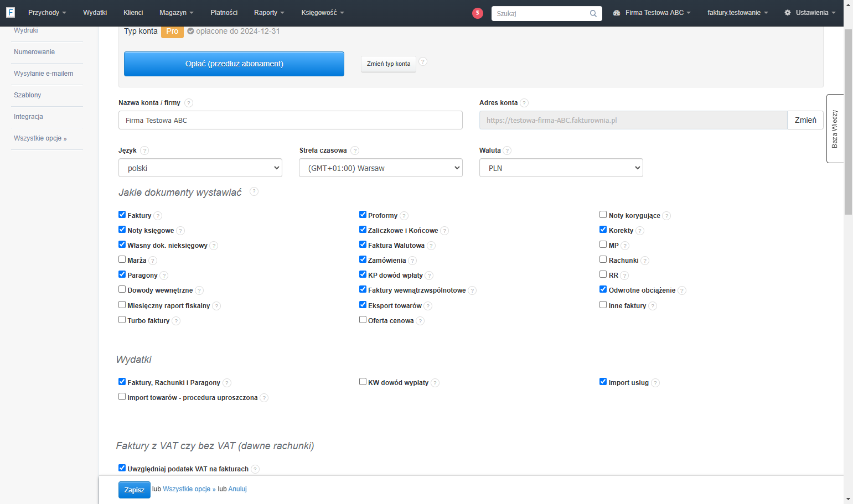Go to Wydatki in top navigation
Image resolution: width=853 pixels, height=504 pixels.
click(x=95, y=13)
